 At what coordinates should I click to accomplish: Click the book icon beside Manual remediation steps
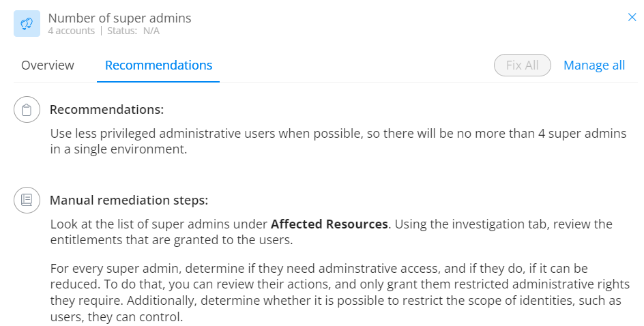[x=27, y=201]
